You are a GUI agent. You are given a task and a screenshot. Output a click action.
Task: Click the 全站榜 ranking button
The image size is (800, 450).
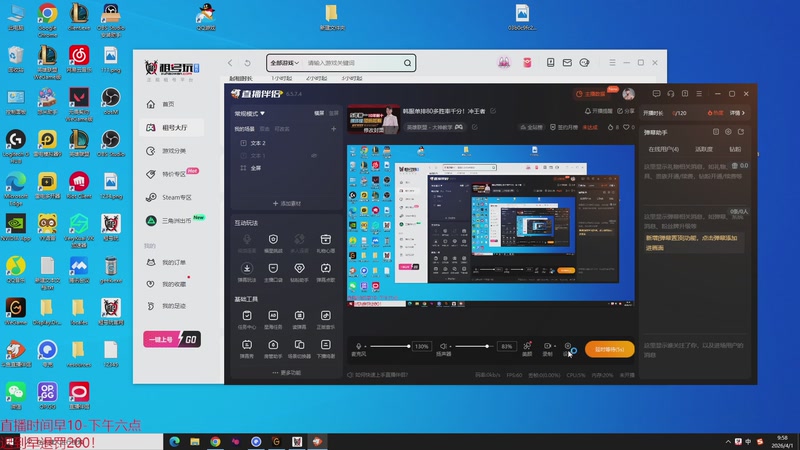coord(531,127)
